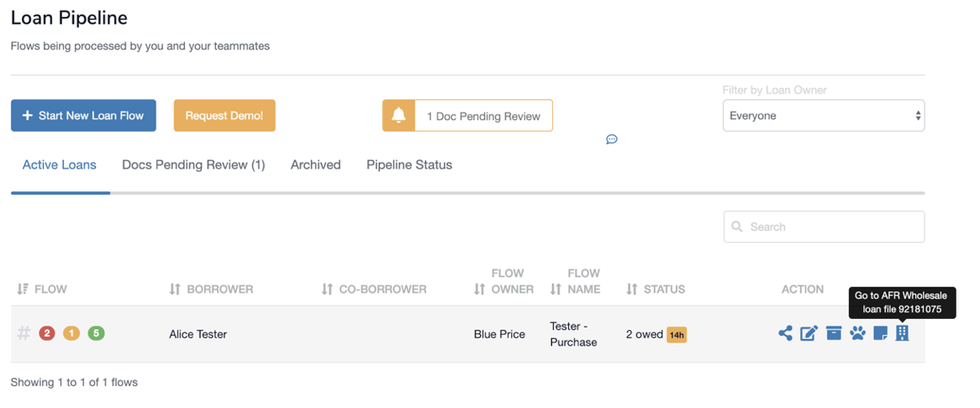980x408 pixels.
Task: Click the red badge showing 2
Action: (47, 333)
